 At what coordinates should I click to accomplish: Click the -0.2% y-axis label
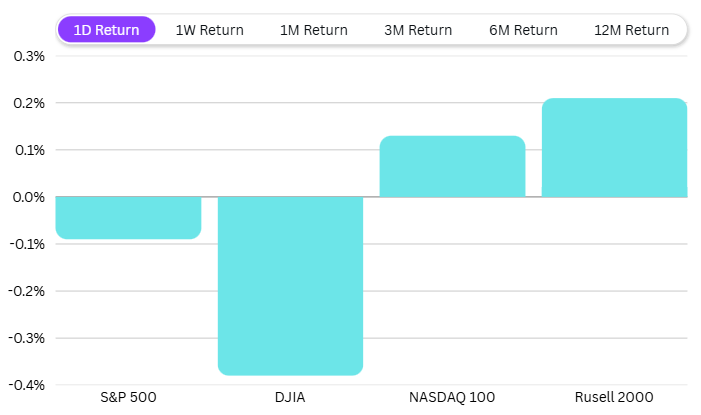[x=27, y=291]
